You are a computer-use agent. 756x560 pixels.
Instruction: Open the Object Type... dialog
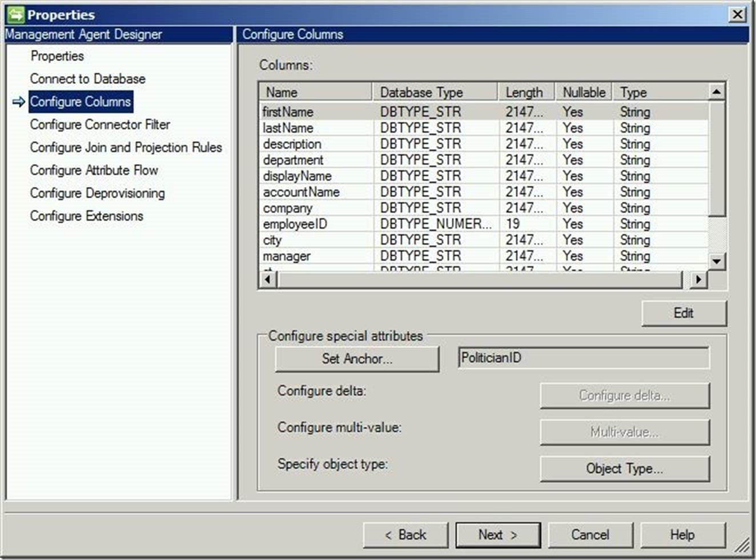coord(625,469)
